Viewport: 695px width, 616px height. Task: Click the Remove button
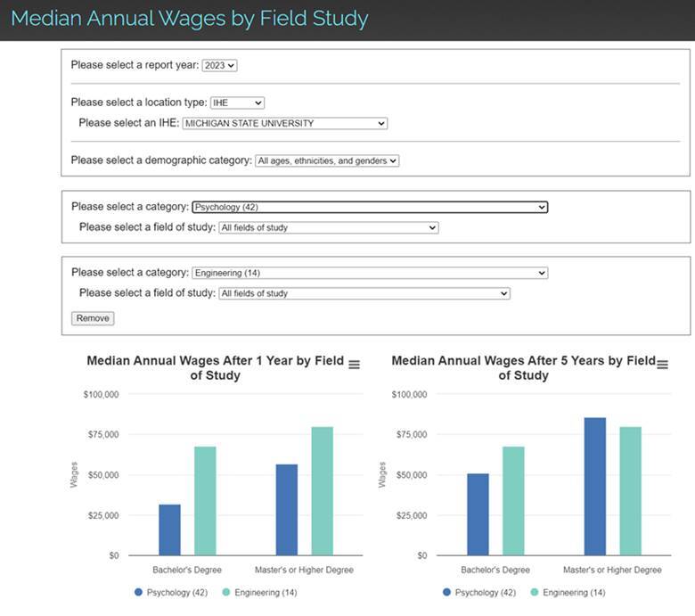(93, 318)
